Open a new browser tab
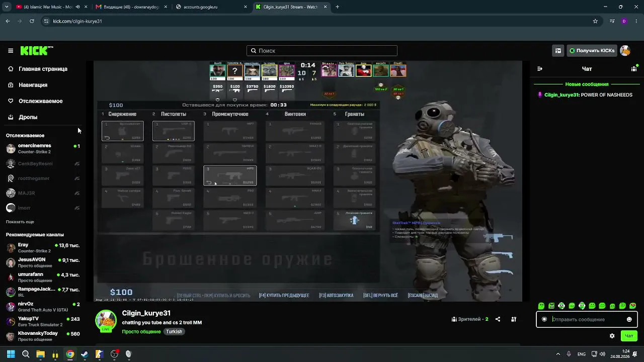 [x=337, y=7]
